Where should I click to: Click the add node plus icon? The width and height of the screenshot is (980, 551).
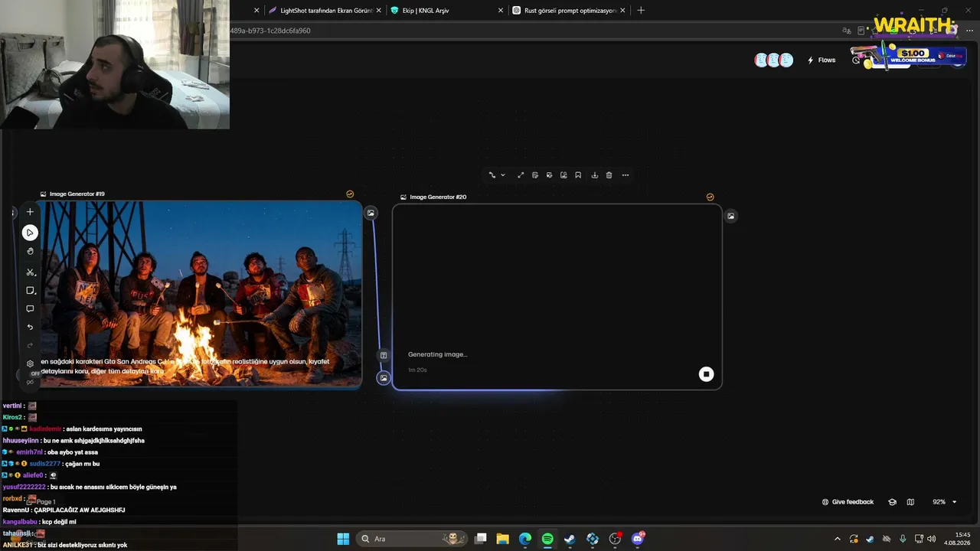pyautogui.click(x=30, y=212)
